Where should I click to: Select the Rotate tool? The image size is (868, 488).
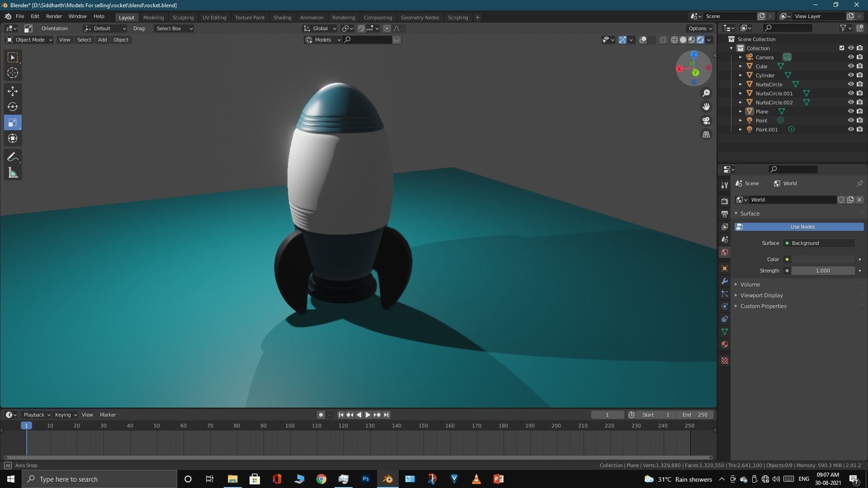coord(13,107)
